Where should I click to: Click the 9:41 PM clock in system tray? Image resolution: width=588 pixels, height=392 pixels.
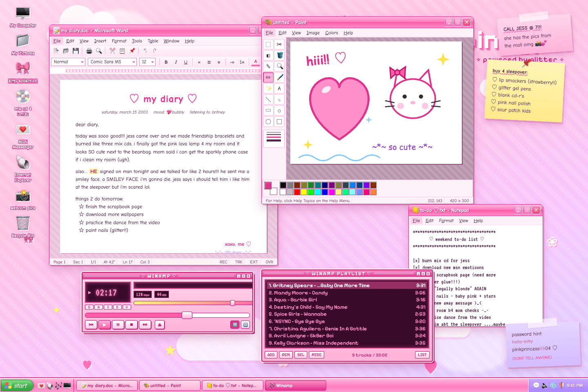(575, 385)
